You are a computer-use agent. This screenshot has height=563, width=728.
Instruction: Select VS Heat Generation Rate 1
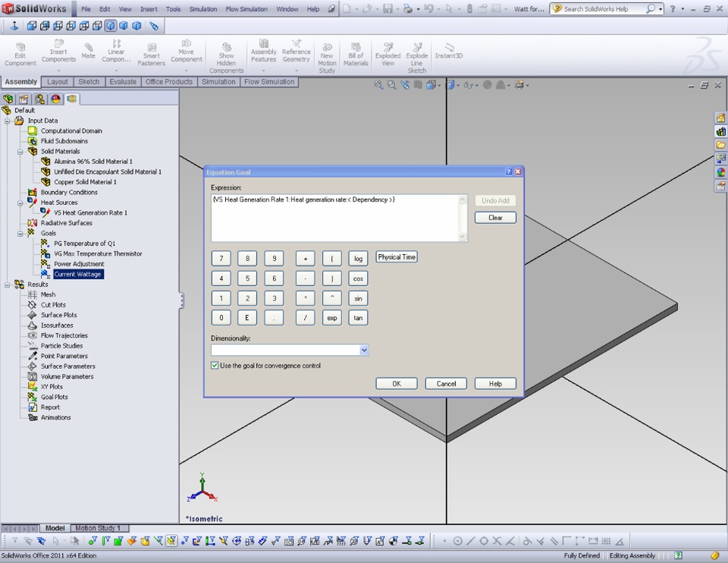[x=90, y=212]
